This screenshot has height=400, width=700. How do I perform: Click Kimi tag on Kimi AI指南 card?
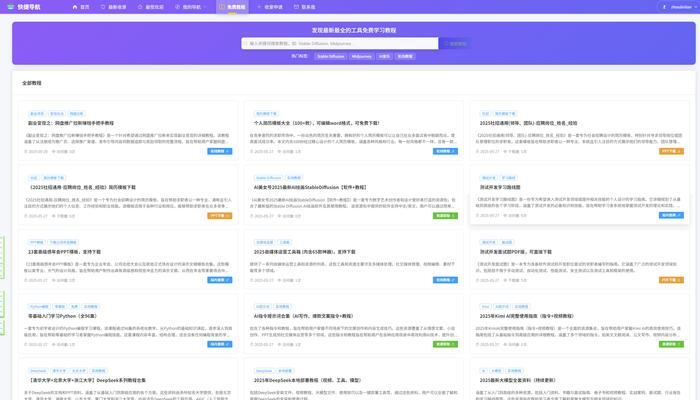[485, 306]
